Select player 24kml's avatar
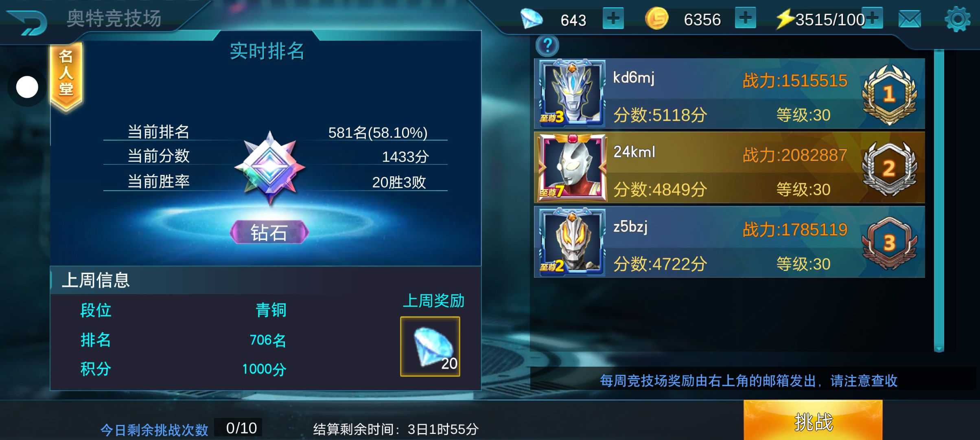 pyautogui.click(x=572, y=167)
